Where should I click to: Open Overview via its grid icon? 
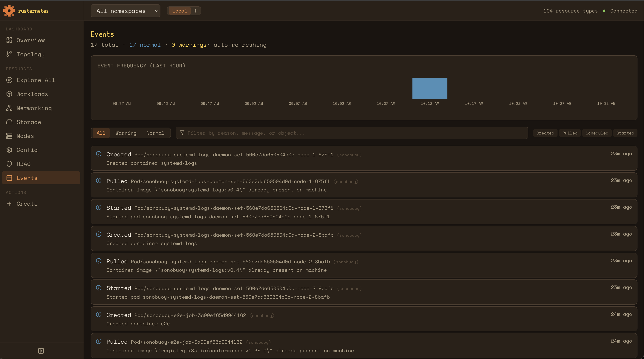[9, 40]
